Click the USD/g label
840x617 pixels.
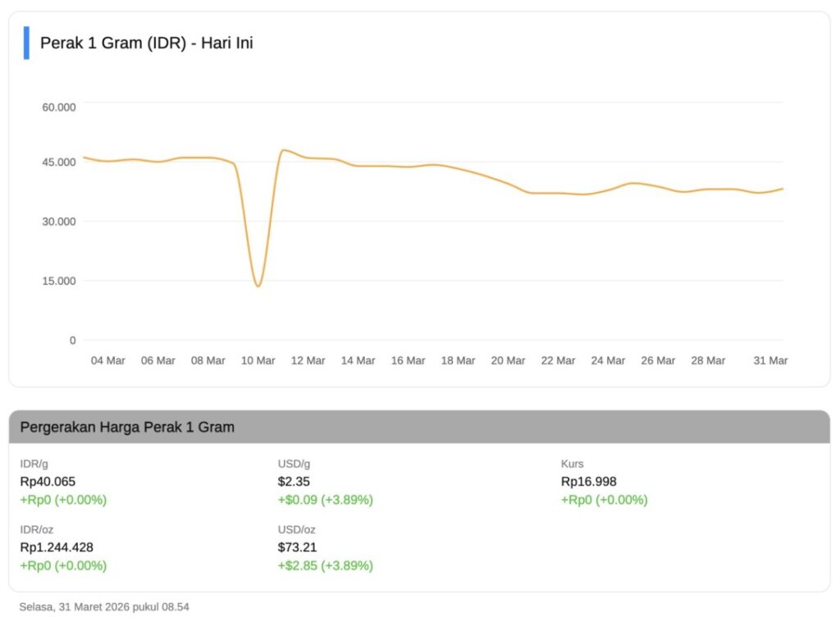click(291, 463)
